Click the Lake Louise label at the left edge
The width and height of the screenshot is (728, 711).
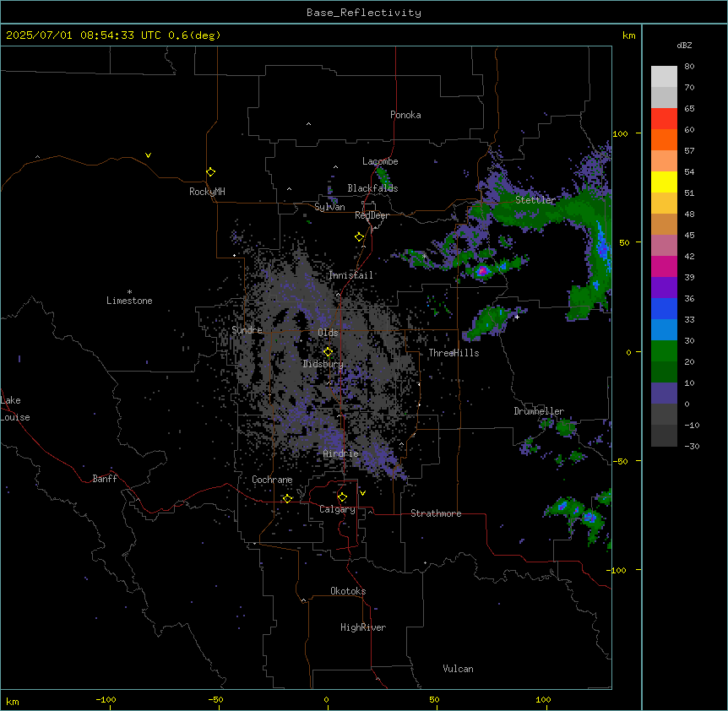pos(15,409)
